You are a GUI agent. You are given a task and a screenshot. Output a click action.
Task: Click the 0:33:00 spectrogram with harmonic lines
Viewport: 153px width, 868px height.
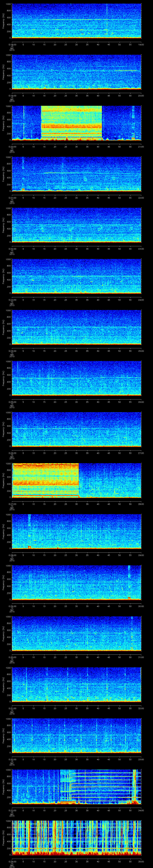click(76, 787)
